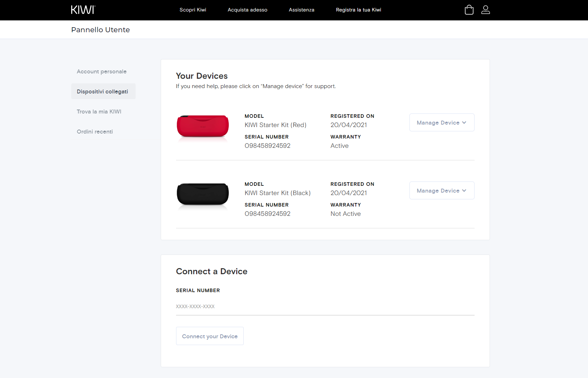Open the user profile icon

[x=485, y=10]
